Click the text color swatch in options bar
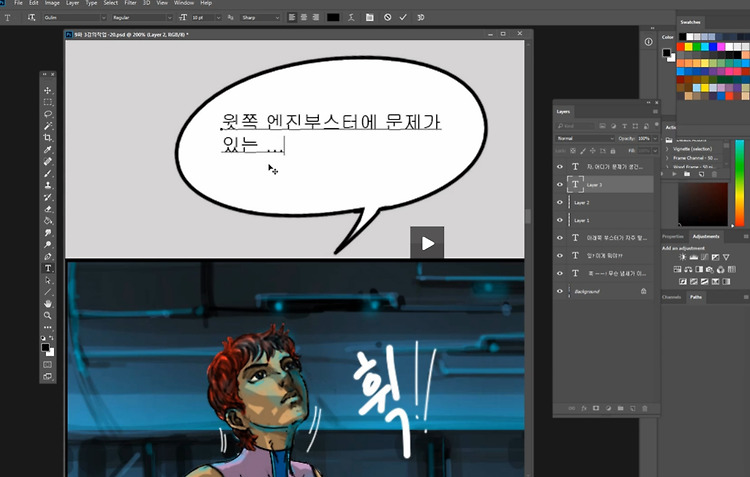Screen dimensions: 750x477 coord(333,18)
